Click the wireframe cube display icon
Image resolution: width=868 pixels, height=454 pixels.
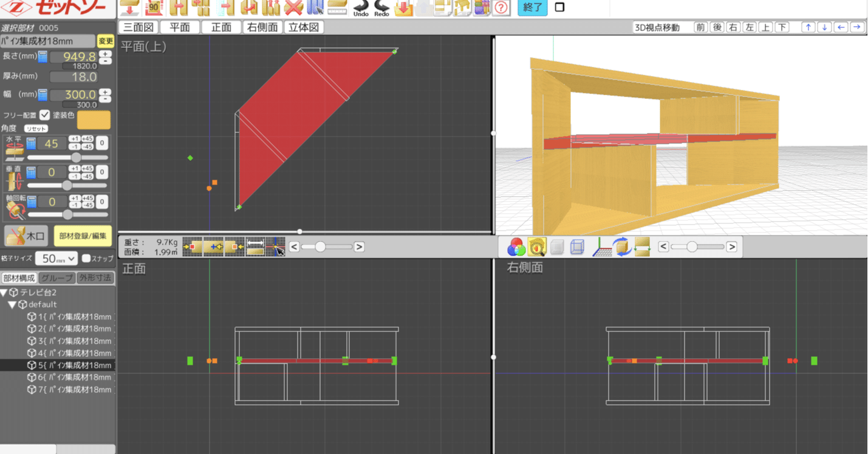click(x=578, y=246)
